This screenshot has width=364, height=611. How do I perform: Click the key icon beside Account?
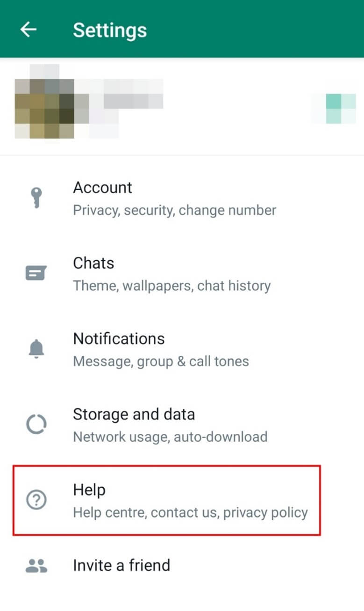[36, 198]
